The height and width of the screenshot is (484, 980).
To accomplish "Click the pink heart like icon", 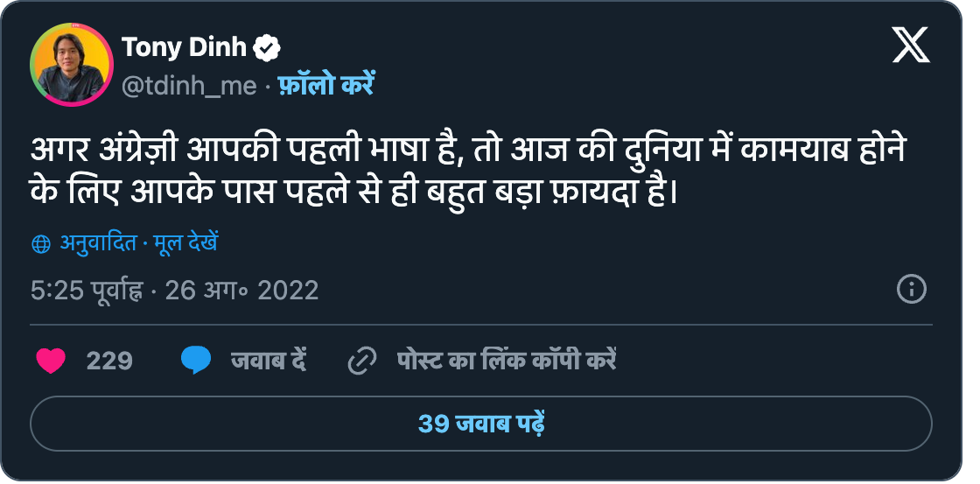I will click(x=52, y=361).
